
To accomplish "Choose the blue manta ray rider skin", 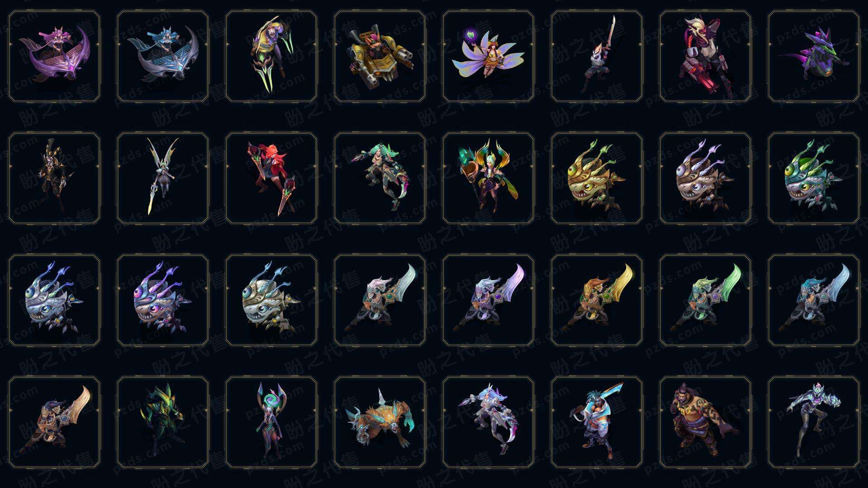I will [163, 56].
